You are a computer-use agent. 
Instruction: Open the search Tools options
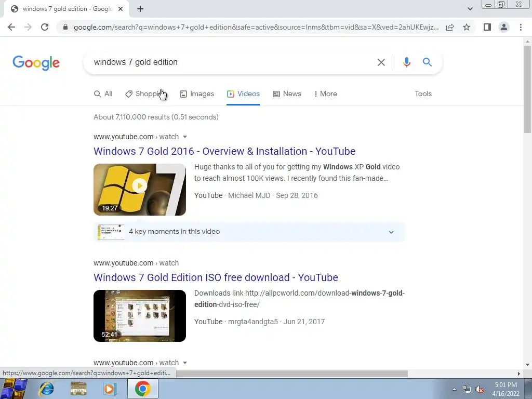point(423,94)
